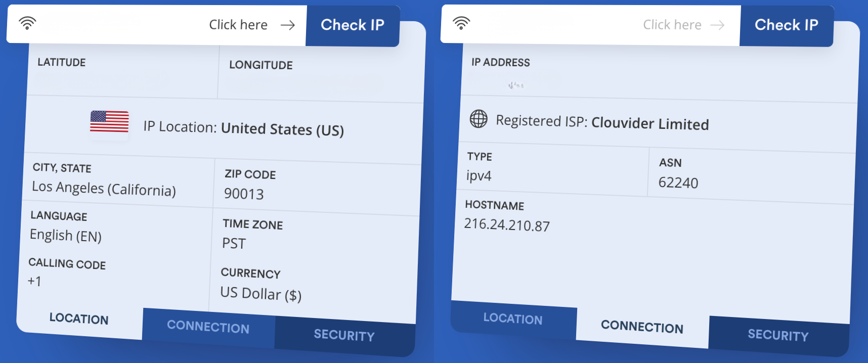868x363 pixels.
Task: Click the ASN label
Action: pyautogui.click(x=670, y=163)
